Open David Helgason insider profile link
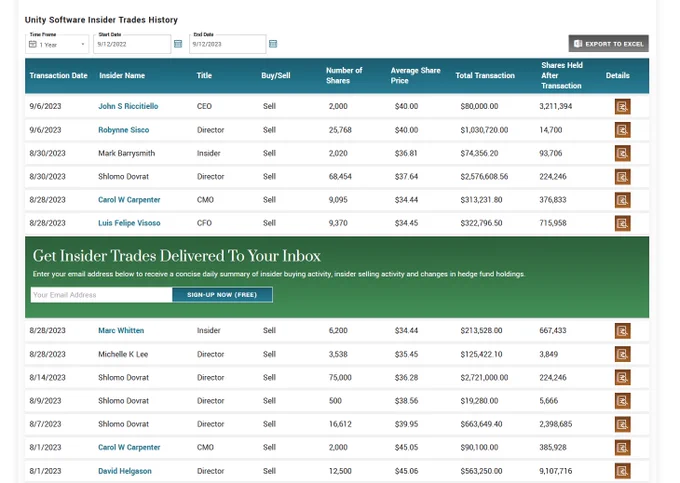Viewport: 680px width, 483px height. click(x=125, y=471)
